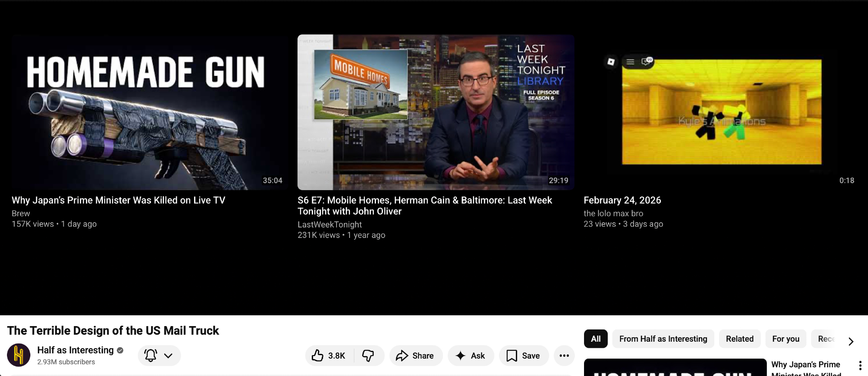Screen dimensions: 868x376
Task: Click the thumbs-down dislike icon
Action: pos(368,356)
